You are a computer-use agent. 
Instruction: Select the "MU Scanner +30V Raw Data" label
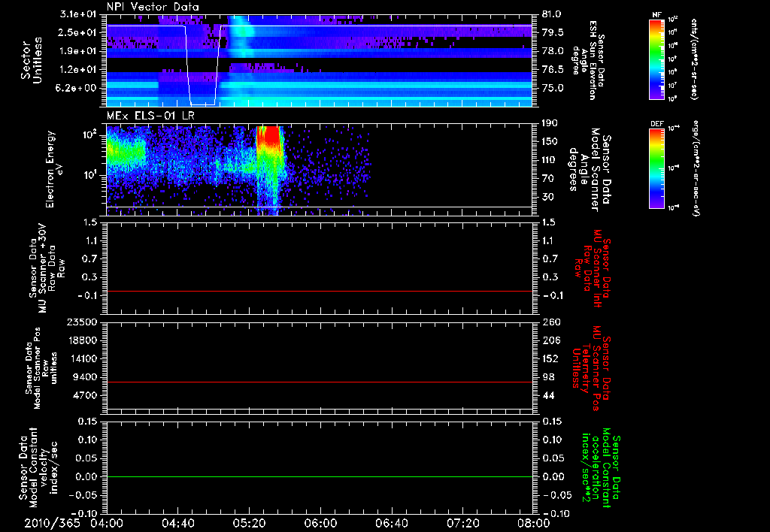(x=47, y=268)
